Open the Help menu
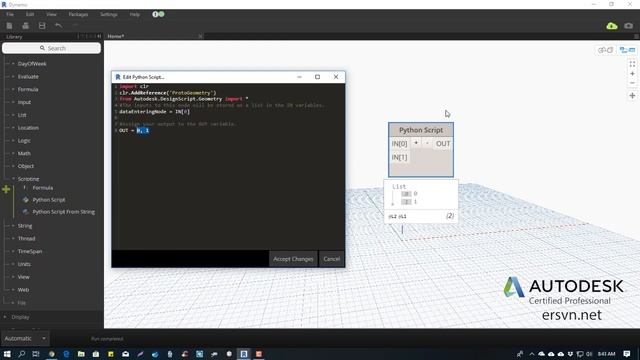 pos(135,14)
